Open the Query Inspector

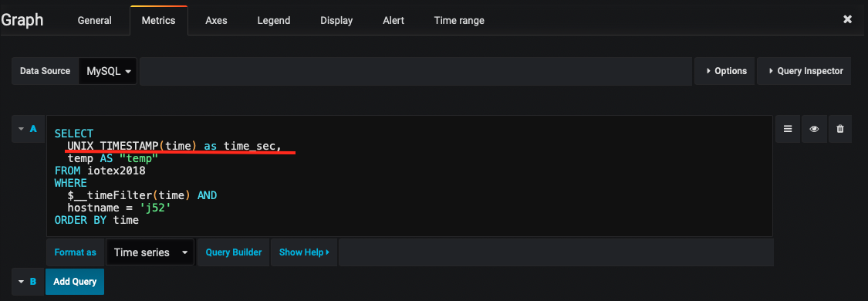(x=804, y=71)
